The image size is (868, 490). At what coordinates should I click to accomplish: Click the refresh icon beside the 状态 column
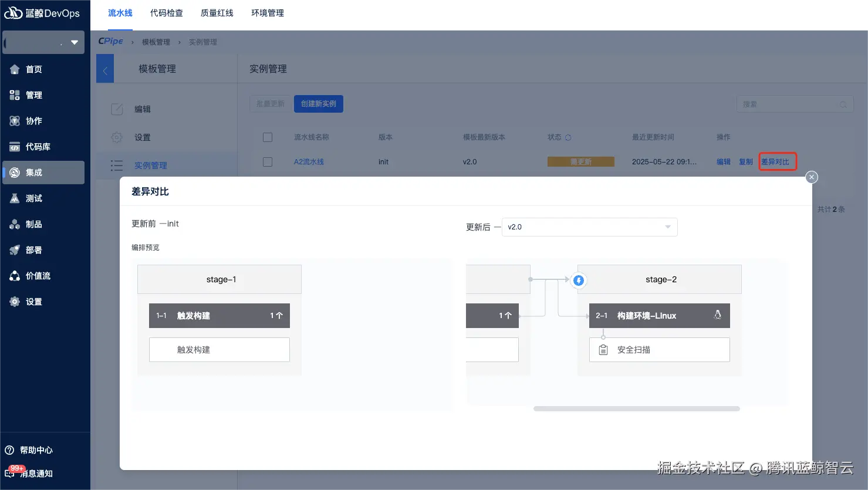click(x=568, y=137)
